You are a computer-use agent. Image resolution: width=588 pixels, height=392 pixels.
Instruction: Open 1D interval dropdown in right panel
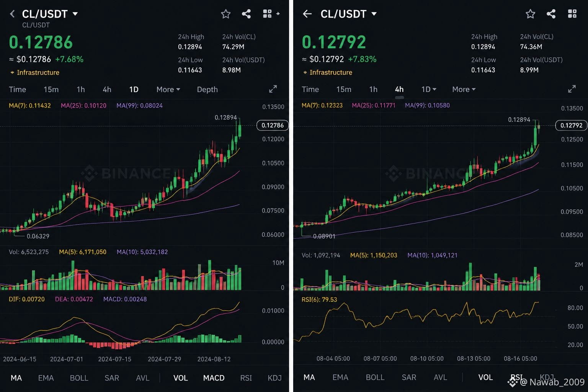[x=429, y=89]
